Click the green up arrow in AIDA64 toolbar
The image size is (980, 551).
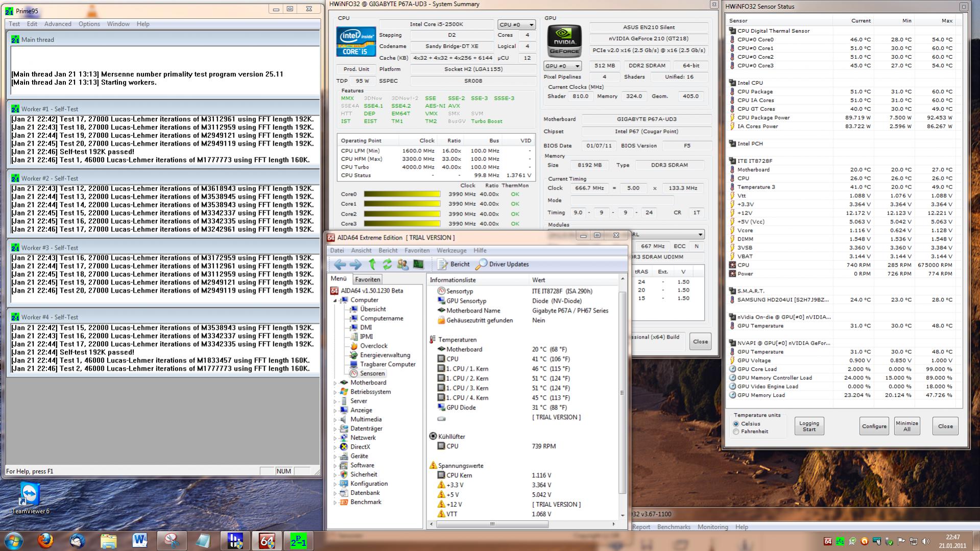pyautogui.click(x=372, y=265)
